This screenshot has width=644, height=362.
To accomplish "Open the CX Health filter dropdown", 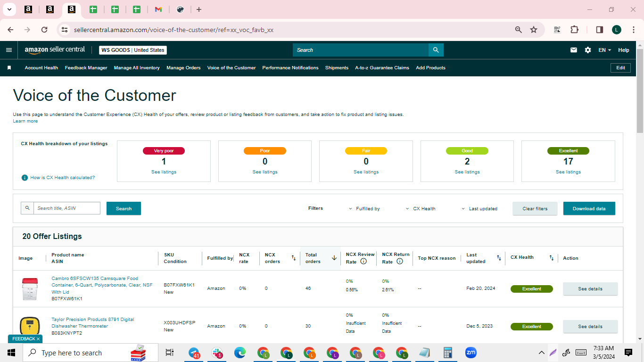I will coord(421,208).
